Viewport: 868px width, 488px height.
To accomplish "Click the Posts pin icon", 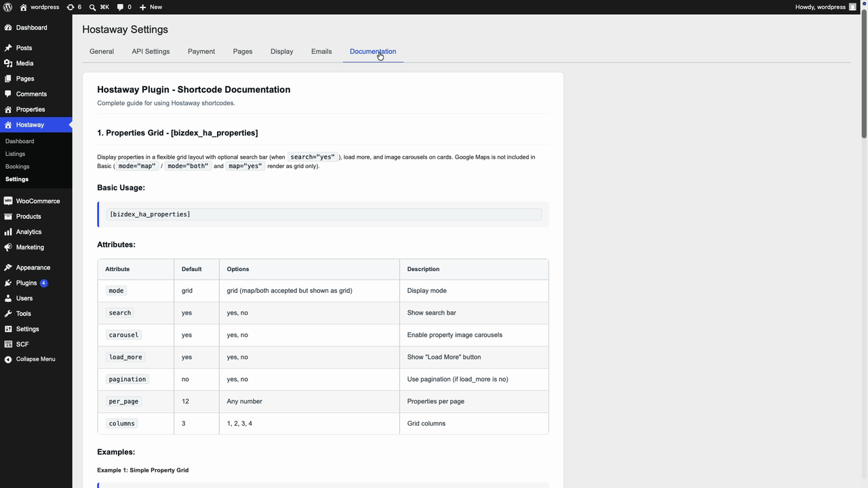I will click(8, 48).
